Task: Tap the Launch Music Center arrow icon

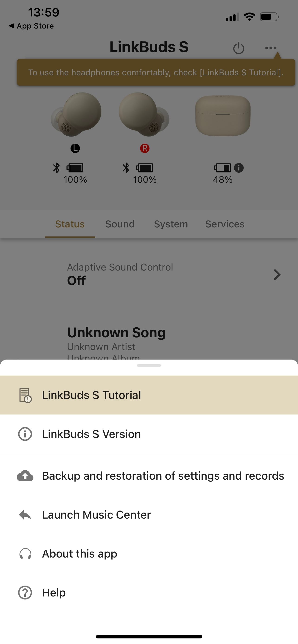Action: click(x=25, y=515)
